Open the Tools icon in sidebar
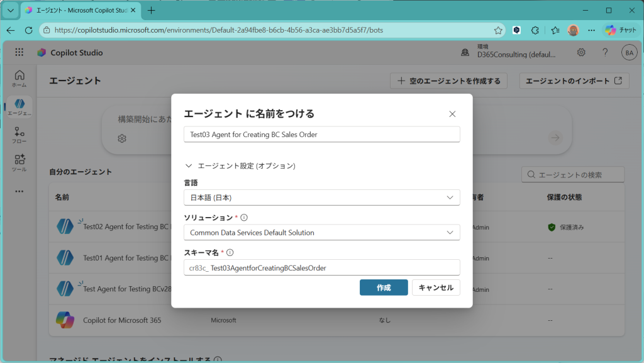644x363 pixels. (x=19, y=162)
